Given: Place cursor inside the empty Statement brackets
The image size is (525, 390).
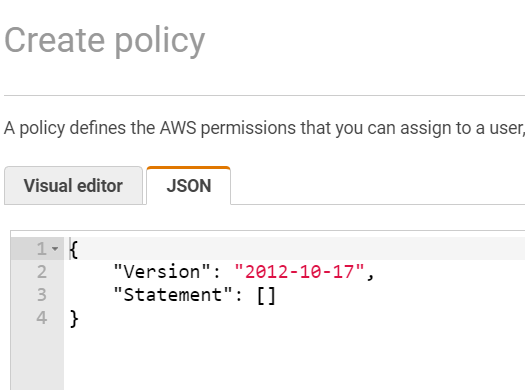Looking at the screenshot, I should (x=267, y=295).
